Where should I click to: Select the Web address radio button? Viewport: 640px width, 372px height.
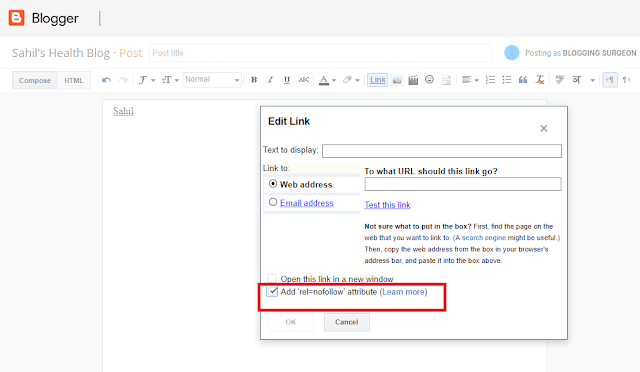point(273,184)
